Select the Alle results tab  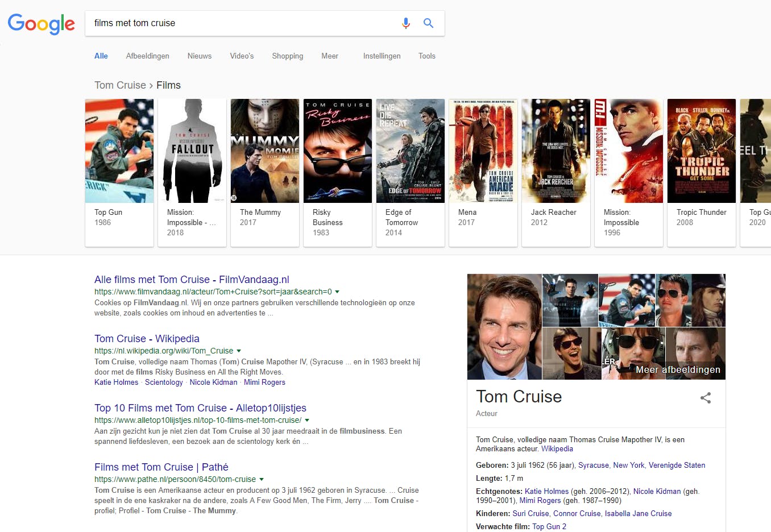101,56
